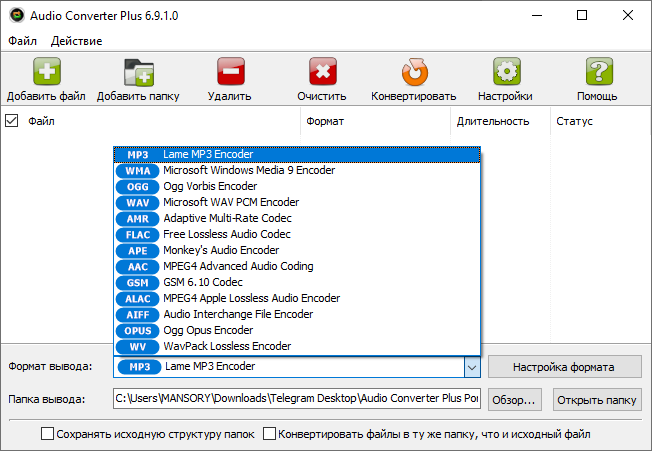The height and width of the screenshot is (451, 652).
Task: Pick Microsoft WAV PCM Encoder option
Action: pyautogui.click(x=297, y=202)
